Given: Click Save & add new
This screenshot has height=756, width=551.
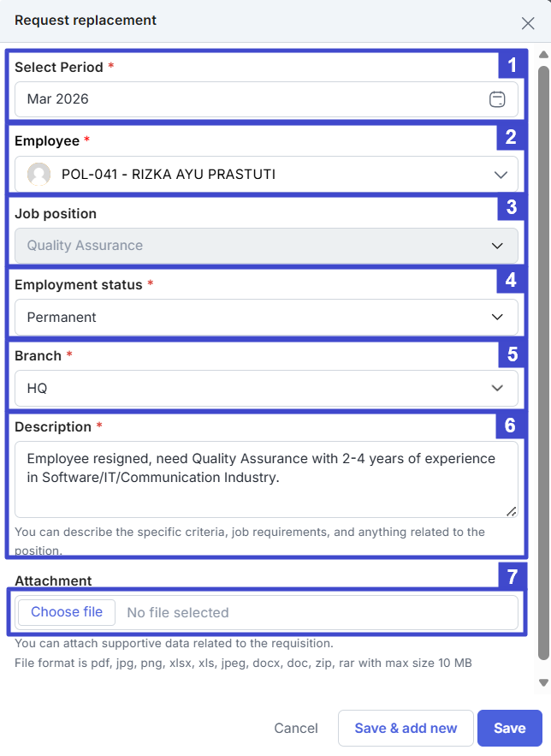Looking at the screenshot, I should pyautogui.click(x=406, y=728).
